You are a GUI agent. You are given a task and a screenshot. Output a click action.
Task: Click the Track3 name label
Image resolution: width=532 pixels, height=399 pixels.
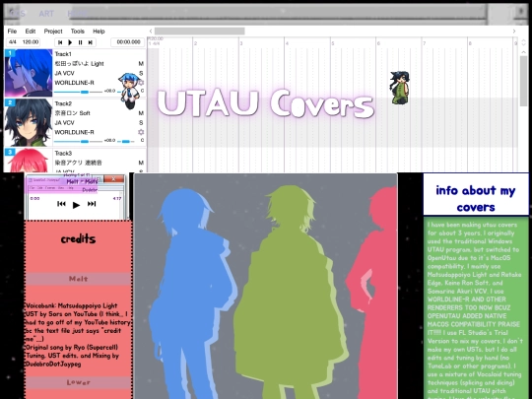pyautogui.click(x=63, y=153)
